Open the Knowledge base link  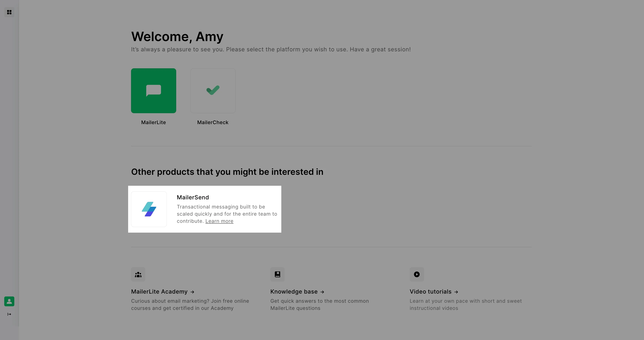click(294, 292)
